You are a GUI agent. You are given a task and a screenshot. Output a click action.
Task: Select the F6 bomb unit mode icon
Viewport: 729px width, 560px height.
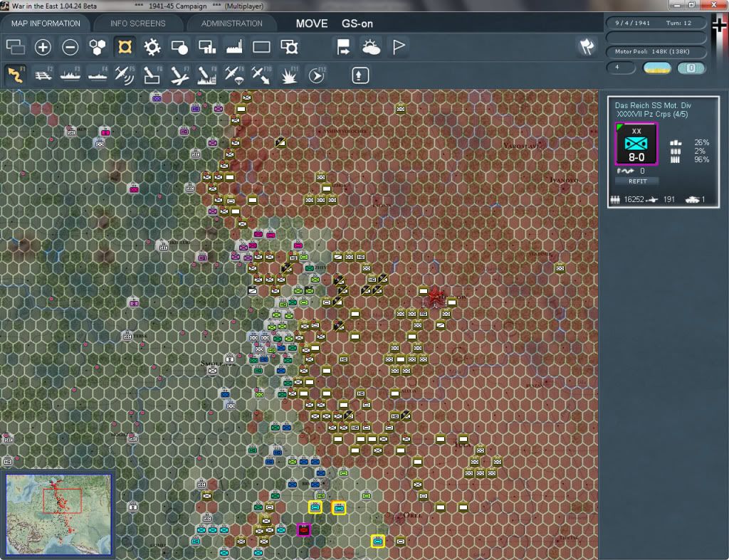152,75
